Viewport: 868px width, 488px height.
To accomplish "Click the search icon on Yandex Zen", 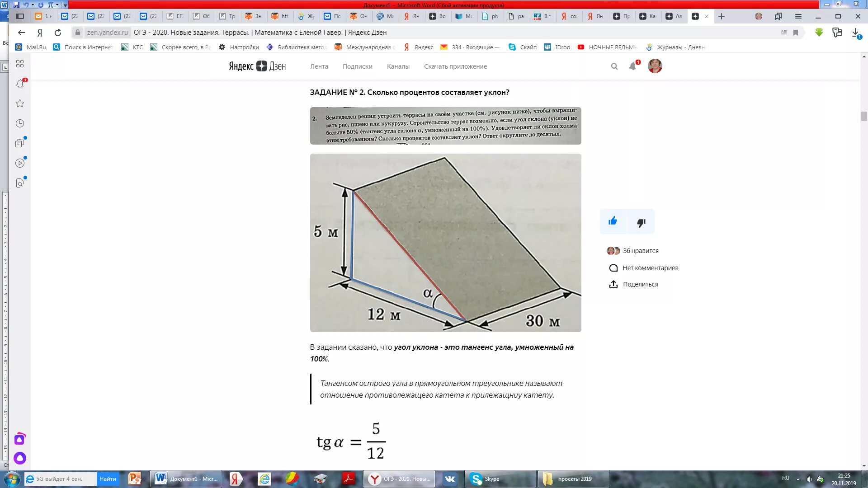I will coord(615,66).
